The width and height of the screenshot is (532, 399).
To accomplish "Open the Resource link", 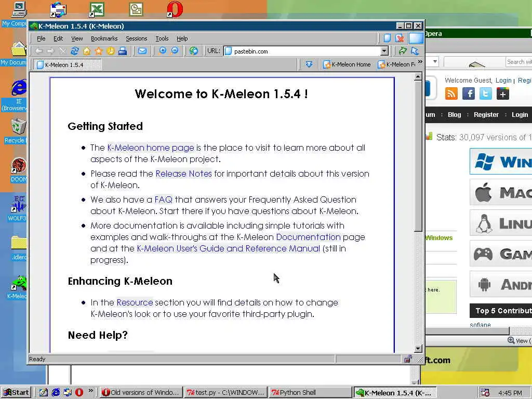I will [135, 302].
